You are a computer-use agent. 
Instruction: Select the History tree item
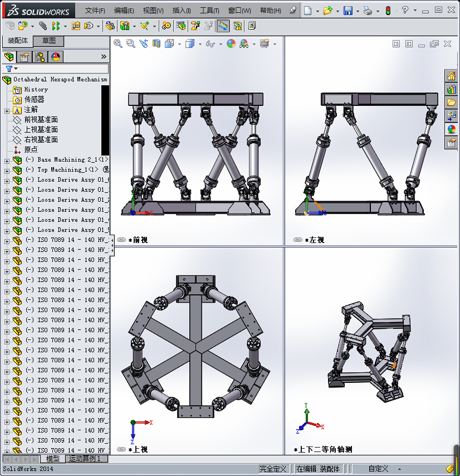pyautogui.click(x=36, y=90)
